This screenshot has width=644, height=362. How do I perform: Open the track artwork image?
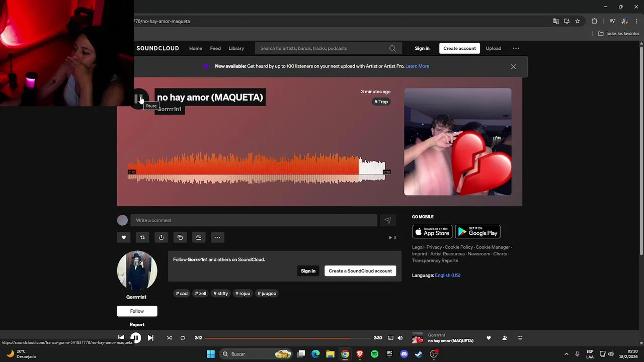[x=457, y=142]
